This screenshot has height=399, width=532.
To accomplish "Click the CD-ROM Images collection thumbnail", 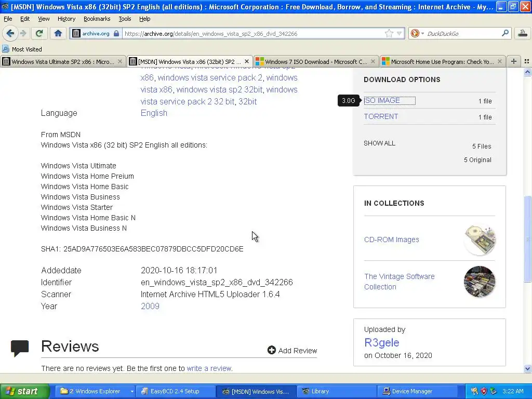I will pos(480,240).
